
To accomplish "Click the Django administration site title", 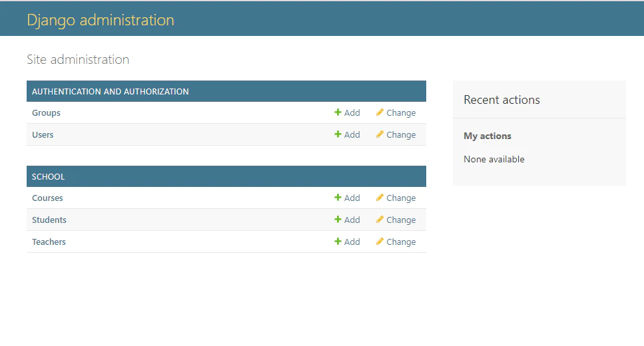I will point(101,20).
